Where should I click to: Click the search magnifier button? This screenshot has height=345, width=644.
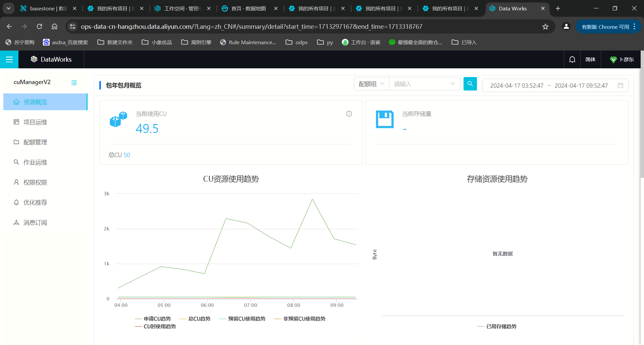point(470,84)
